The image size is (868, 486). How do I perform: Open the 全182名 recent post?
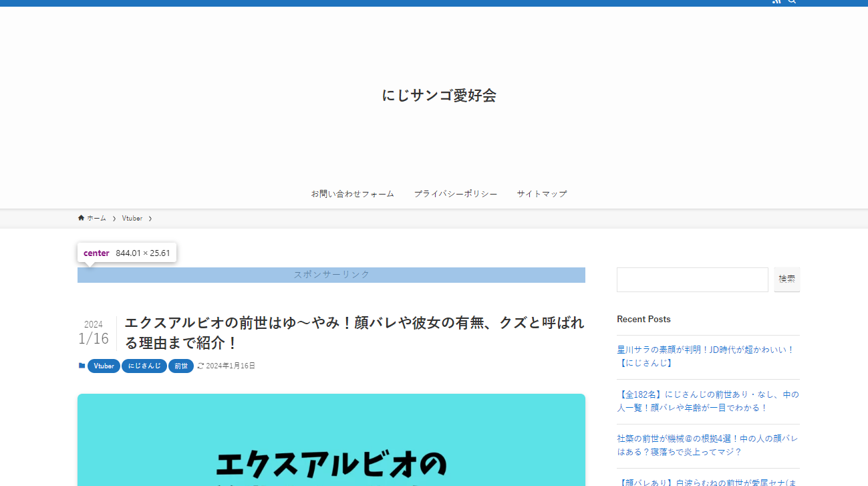pos(706,400)
